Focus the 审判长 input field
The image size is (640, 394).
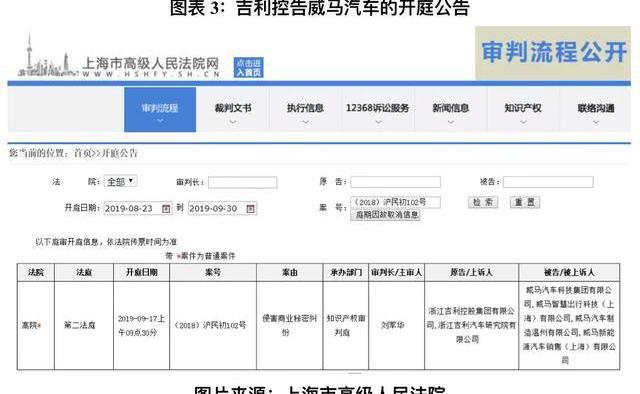click(x=242, y=182)
